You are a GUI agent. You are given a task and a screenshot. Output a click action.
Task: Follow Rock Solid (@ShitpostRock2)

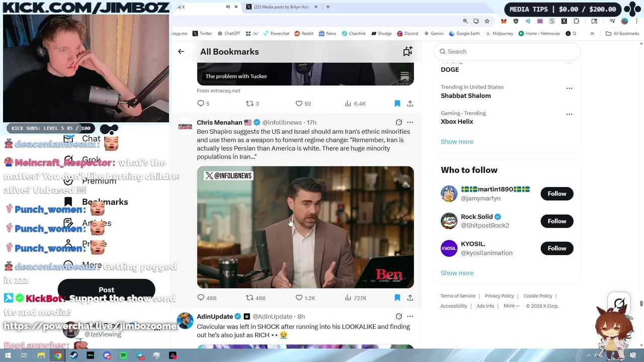(557, 221)
